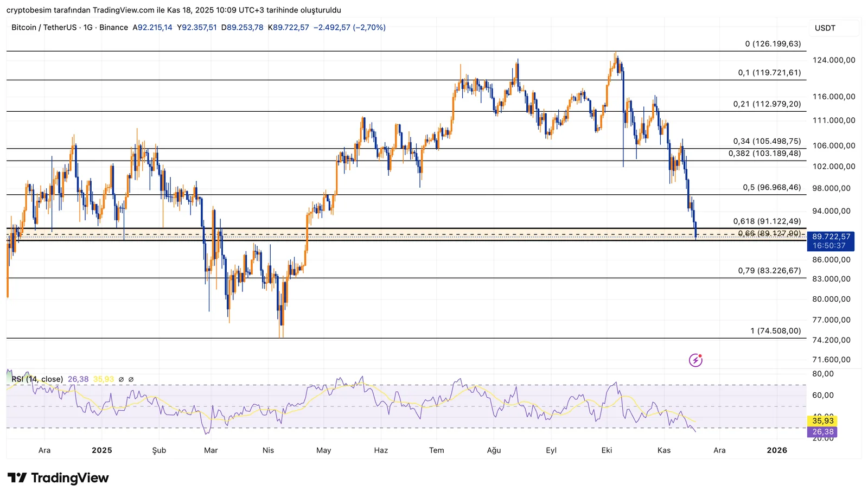Click the first ∅ symbol beside RSI values

point(121,379)
